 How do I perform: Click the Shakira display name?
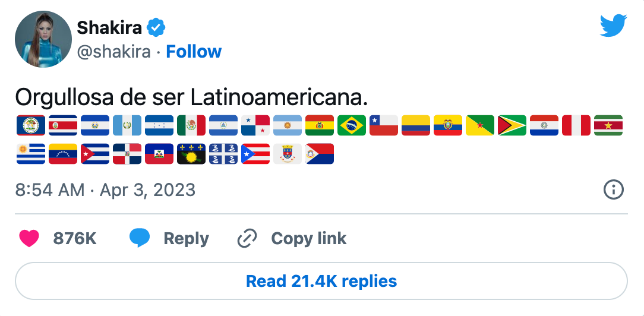point(109,27)
